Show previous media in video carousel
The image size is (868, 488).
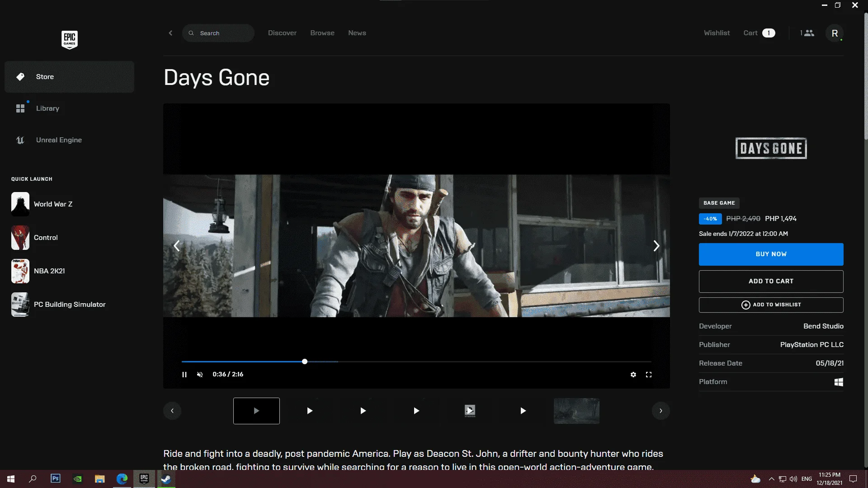click(x=177, y=246)
